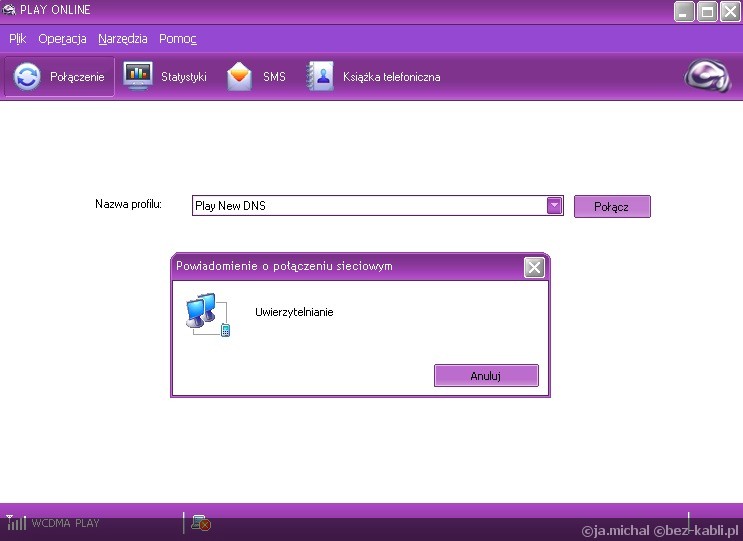Click the Uwierzytelnianie status text
The image size is (743, 541).
click(294, 312)
